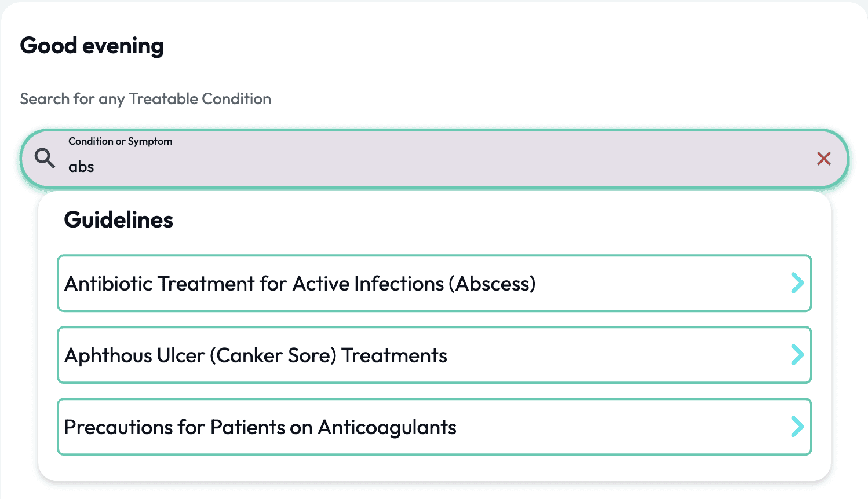The image size is (868, 499).
Task: Click the word "Anticoagulants" in third result
Action: tap(387, 427)
